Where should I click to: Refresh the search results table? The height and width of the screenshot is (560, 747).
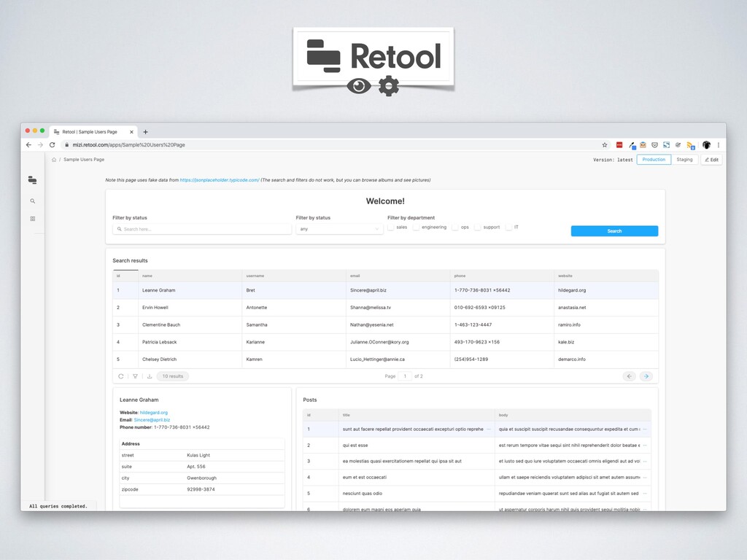[121, 376]
